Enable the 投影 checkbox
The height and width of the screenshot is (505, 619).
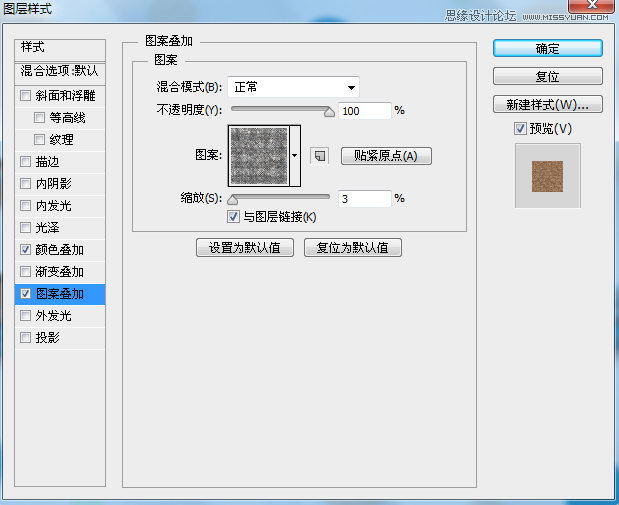(x=26, y=338)
